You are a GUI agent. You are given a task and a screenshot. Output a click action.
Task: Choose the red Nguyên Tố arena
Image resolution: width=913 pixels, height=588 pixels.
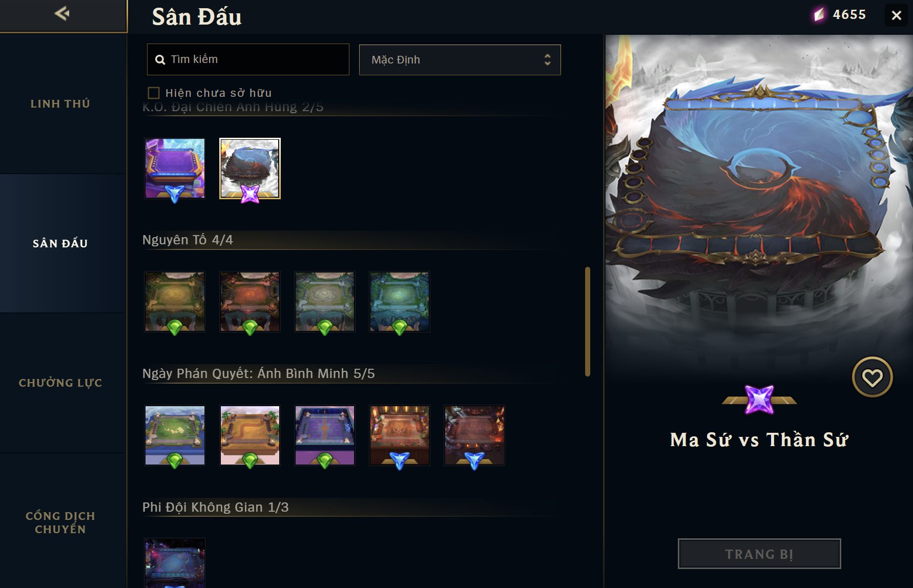[x=250, y=302]
